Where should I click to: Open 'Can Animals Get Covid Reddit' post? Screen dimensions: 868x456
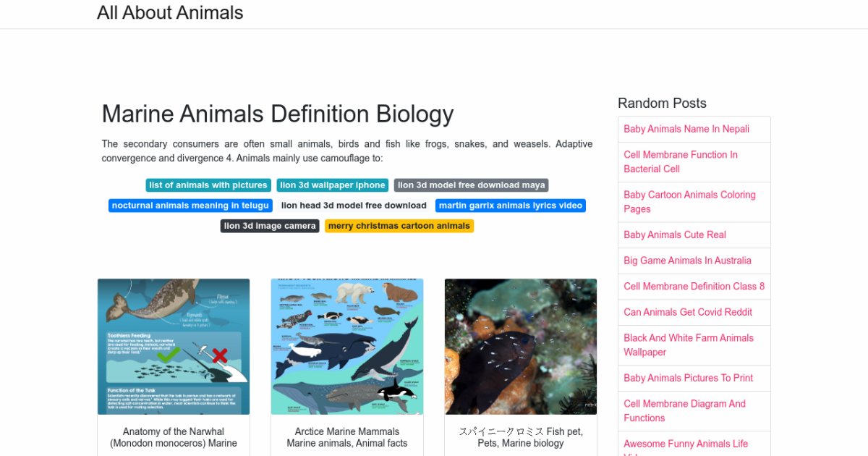(688, 313)
